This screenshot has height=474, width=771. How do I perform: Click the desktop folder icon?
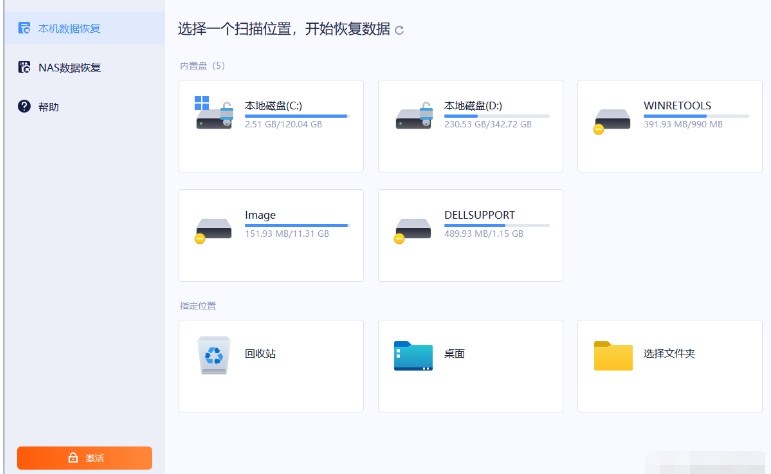click(x=413, y=356)
